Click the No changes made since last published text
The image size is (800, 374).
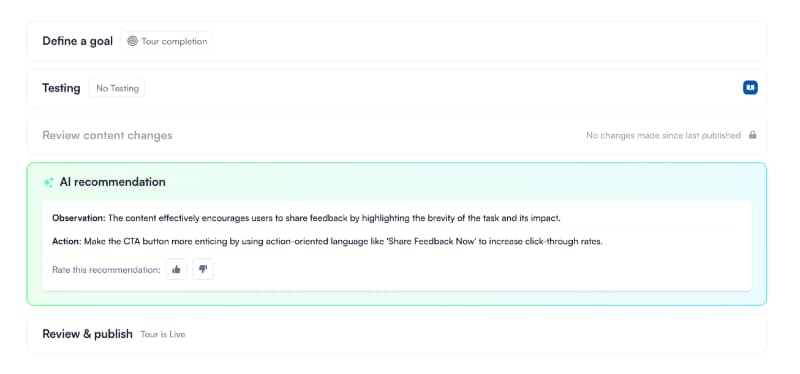click(663, 135)
